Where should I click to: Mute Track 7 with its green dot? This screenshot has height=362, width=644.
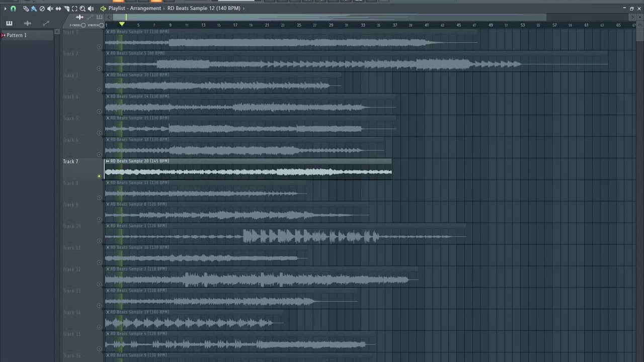(x=99, y=176)
